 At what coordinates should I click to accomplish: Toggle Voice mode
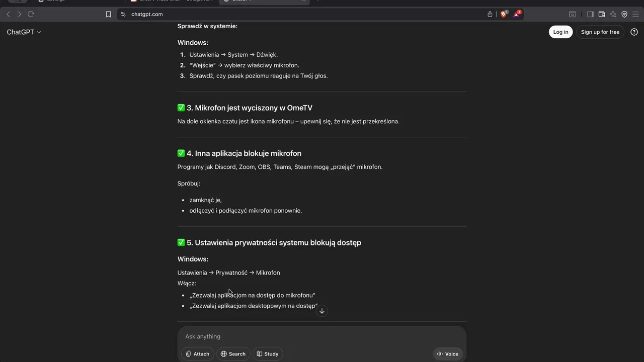(x=448, y=354)
